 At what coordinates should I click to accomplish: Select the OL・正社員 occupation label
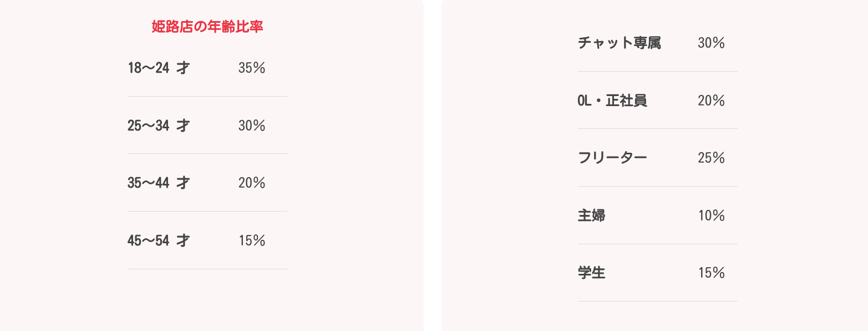click(612, 101)
